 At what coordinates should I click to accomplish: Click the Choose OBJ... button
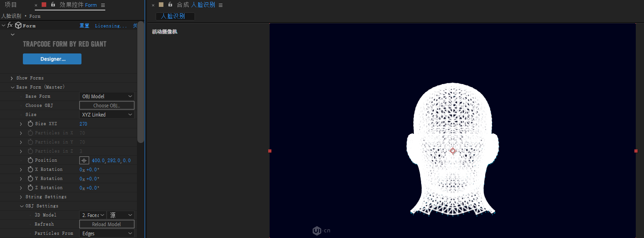pos(107,106)
